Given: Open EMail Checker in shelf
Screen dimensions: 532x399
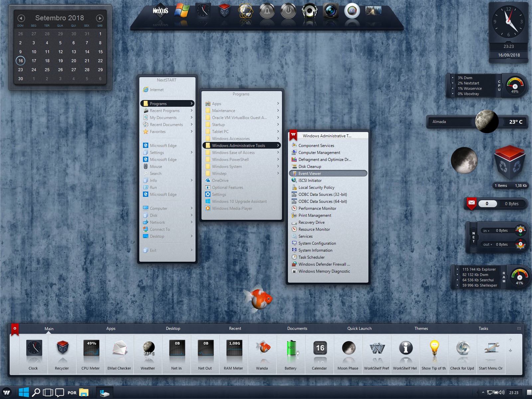Looking at the screenshot, I should click(119, 348).
